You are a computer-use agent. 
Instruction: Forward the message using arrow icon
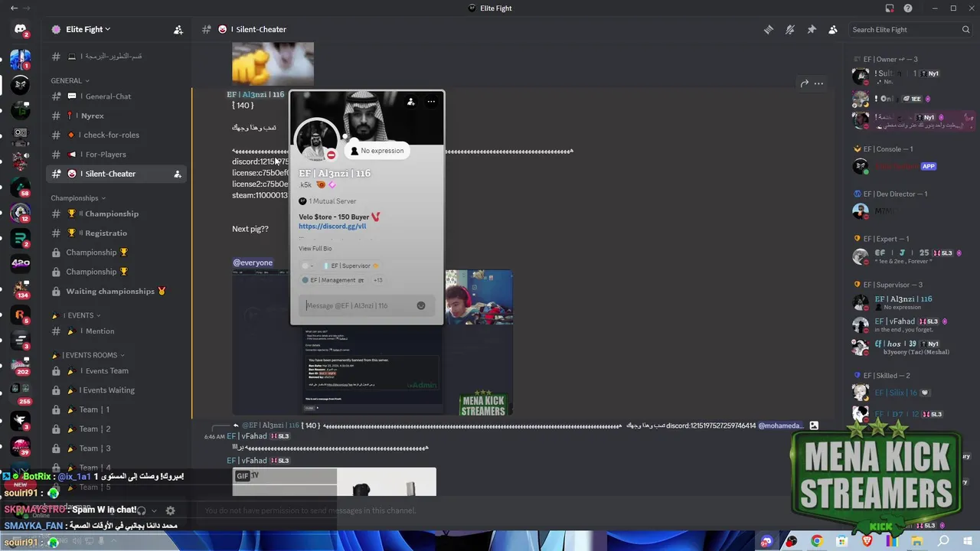click(805, 83)
